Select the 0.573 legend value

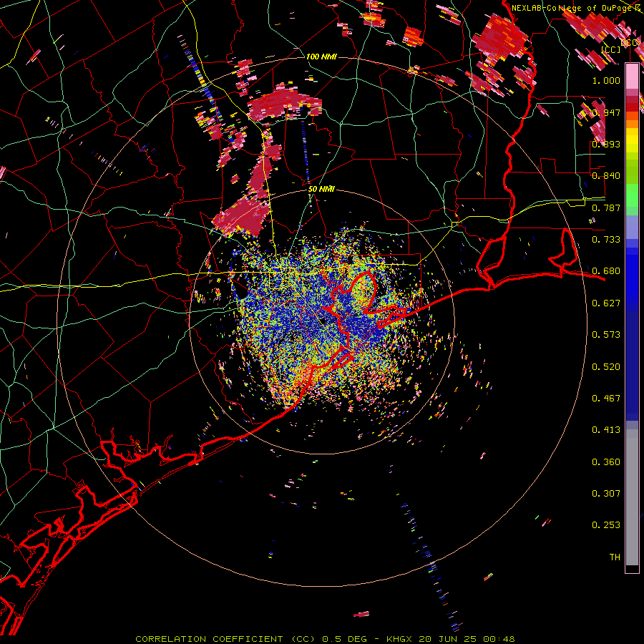click(x=606, y=335)
